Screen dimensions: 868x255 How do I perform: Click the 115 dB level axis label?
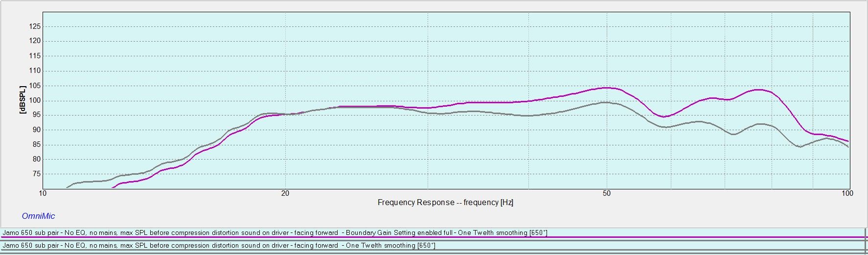tap(35, 56)
